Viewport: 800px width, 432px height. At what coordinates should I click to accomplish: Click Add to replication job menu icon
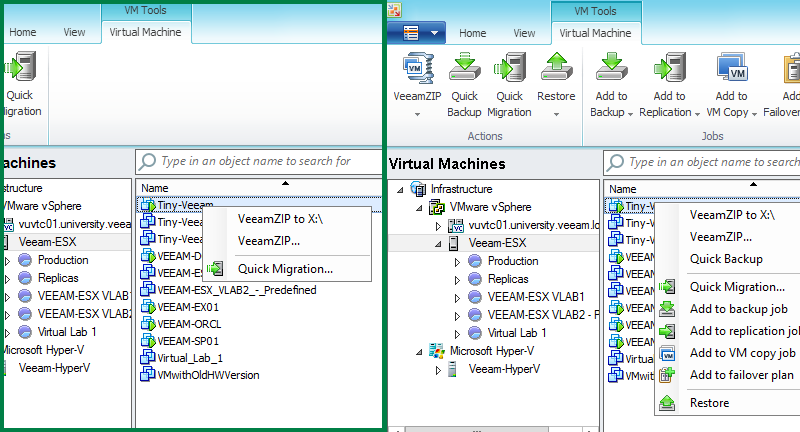(x=667, y=331)
